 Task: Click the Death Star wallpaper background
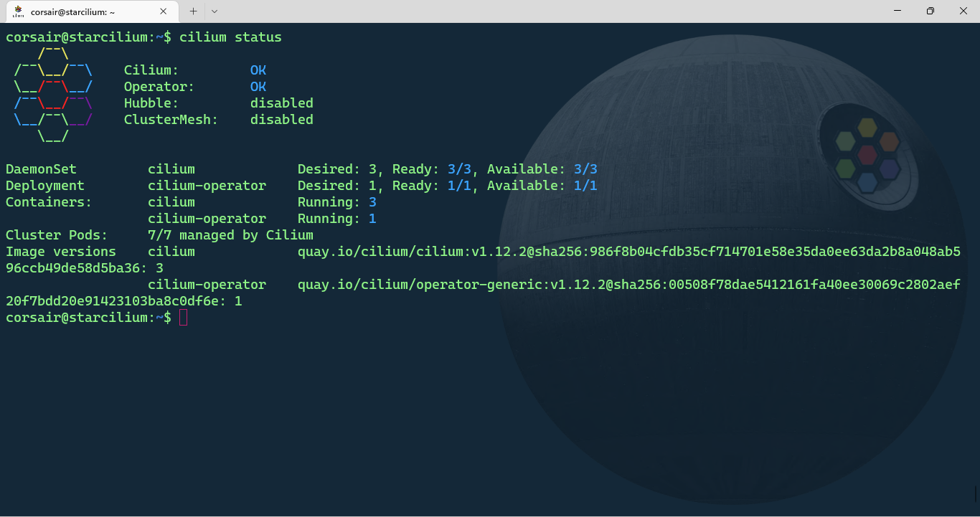tap(717, 416)
